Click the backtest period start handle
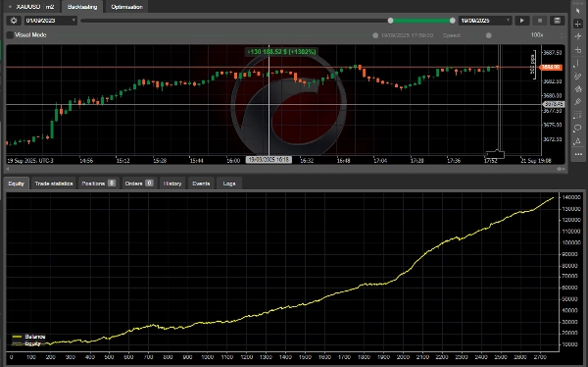 (390, 21)
